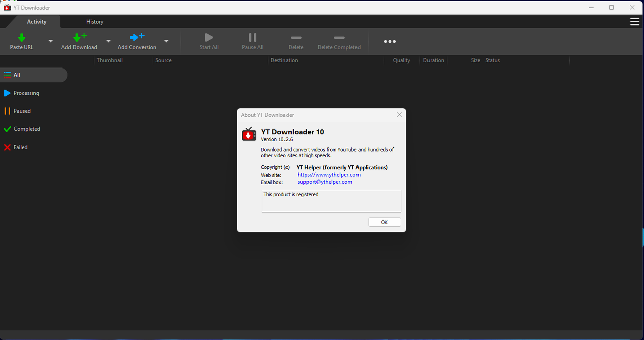The height and width of the screenshot is (340, 644).
Task: Select the Activity tab
Action: click(x=37, y=22)
